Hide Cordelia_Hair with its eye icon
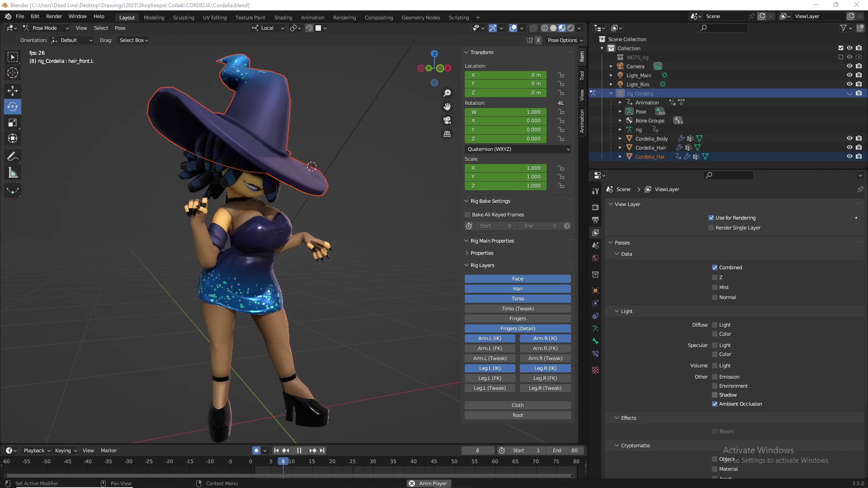 pyautogui.click(x=849, y=148)
